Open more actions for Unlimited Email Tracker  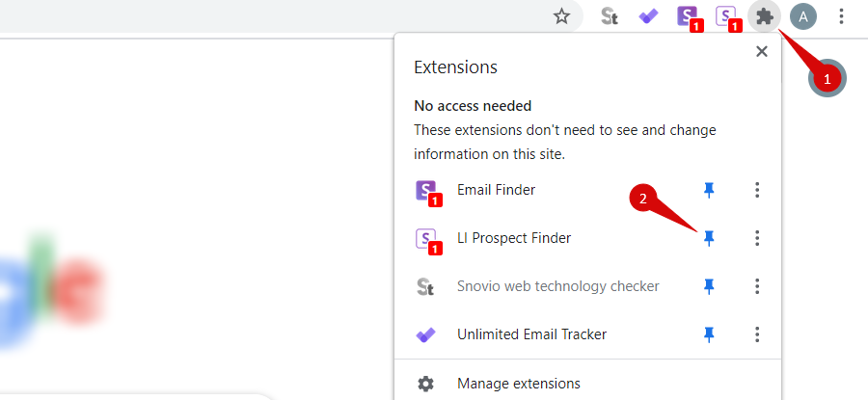click(x=757, y=334)
